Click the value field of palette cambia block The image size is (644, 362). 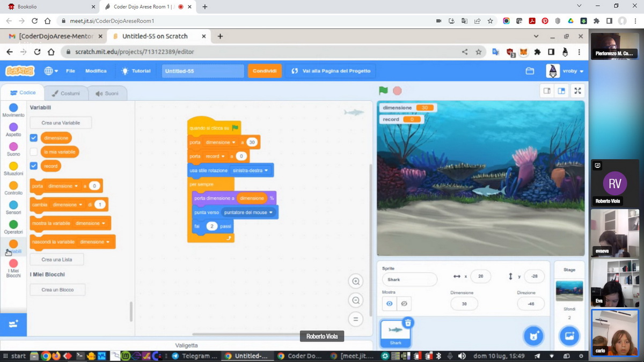pos(100,205)
